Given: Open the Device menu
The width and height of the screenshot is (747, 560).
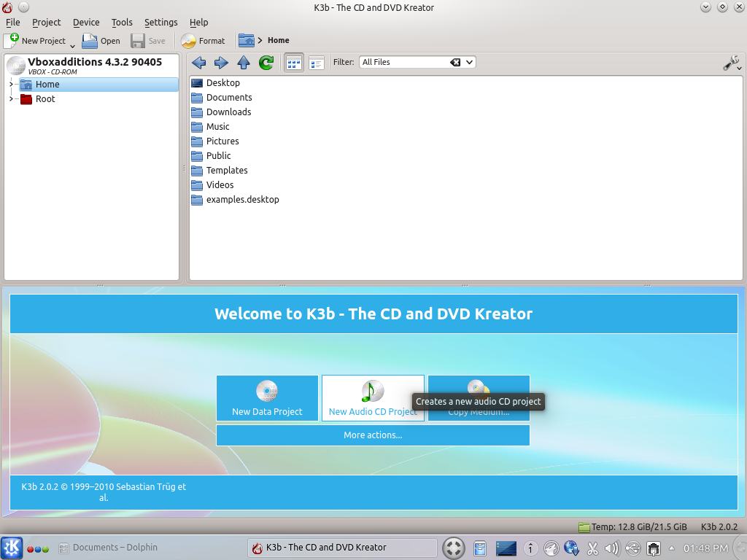Looking at the screenshot, I should (x=86, y=23).
